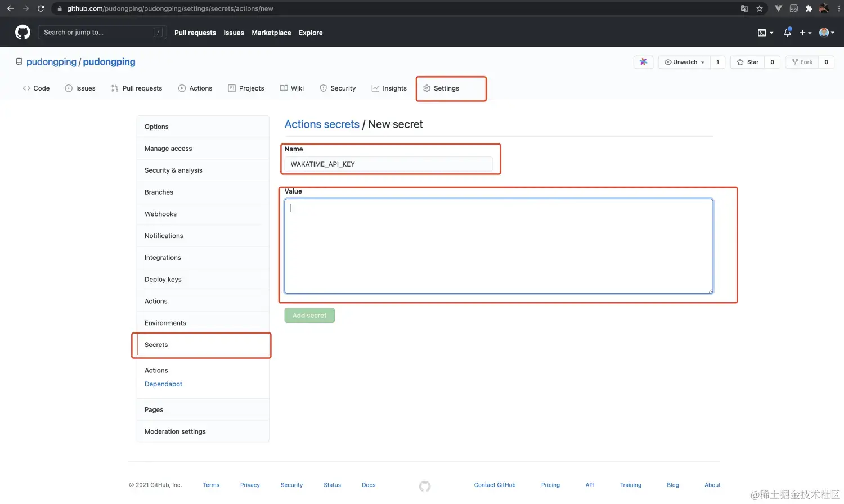Viewport: 844px width, 504px height.
Task: Star the pudongping repository
Action: coord(748,62)
